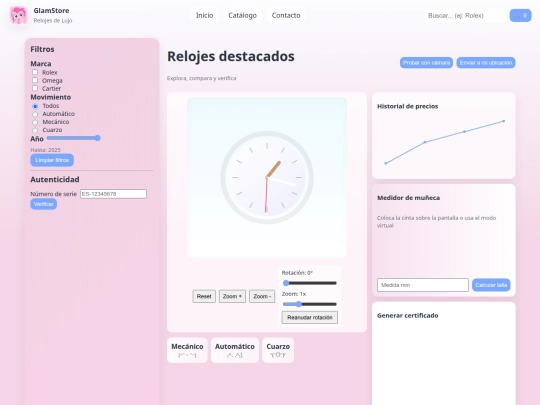Click Probar con cámara button
This screenshot has height=405, width=540.
point(426,63)
